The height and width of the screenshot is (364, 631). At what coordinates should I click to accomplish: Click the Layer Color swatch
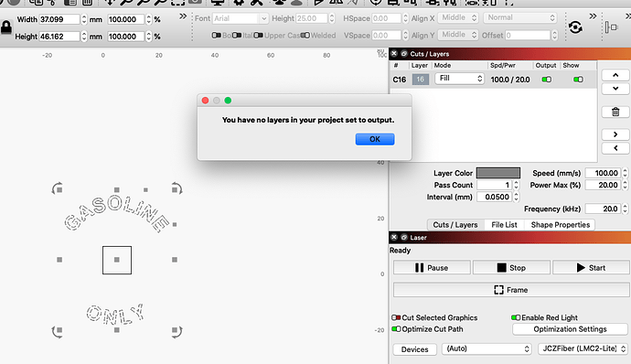pyautogui.click(x=498, y=173)
